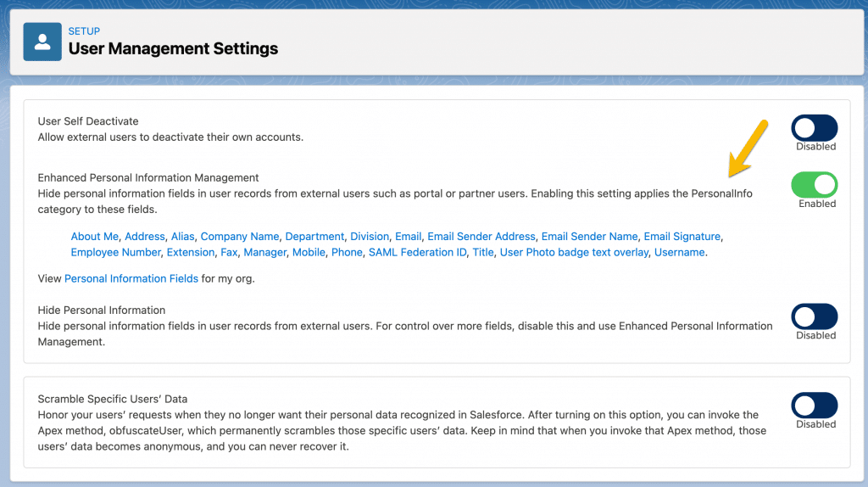Disable Enhanced Personal Information Management toggle

tap(814, 185)
